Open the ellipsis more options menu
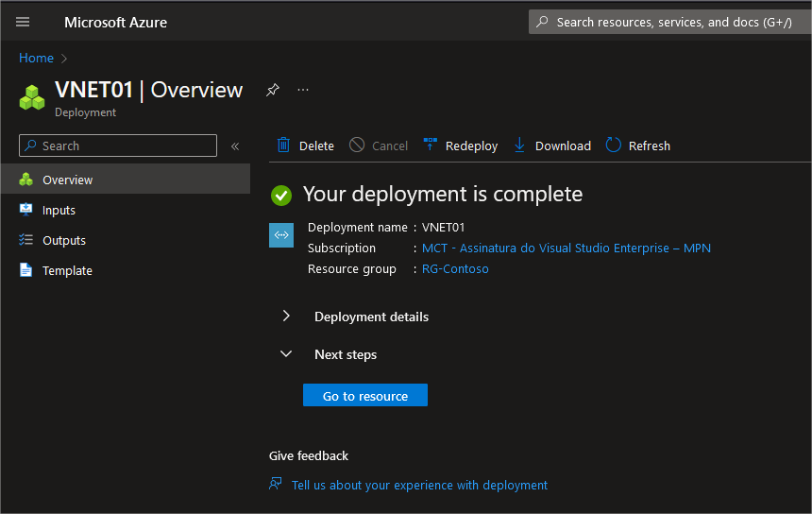The image size is (812, 514). click(x=303, y=90)
